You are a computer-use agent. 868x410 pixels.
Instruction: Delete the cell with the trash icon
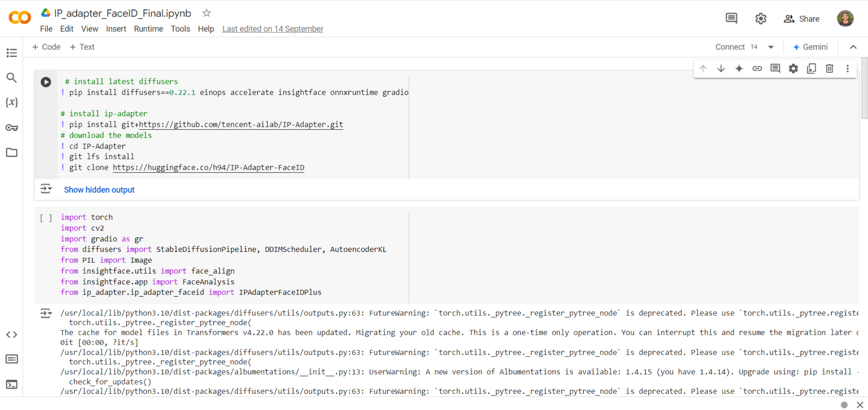(x=829, y=69)
